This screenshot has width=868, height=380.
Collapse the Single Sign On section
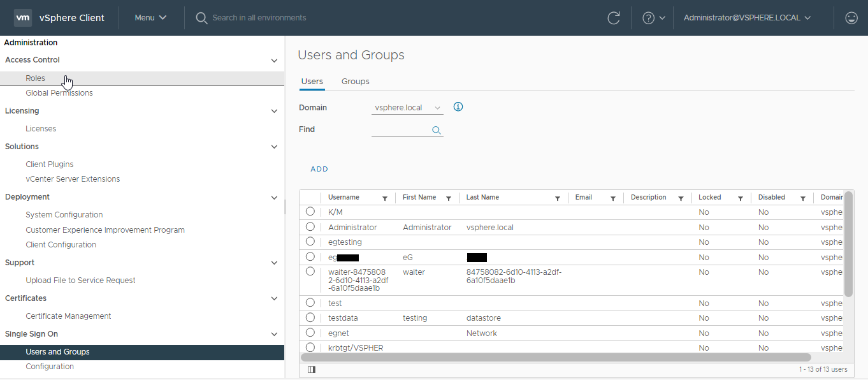click(275, 334)
